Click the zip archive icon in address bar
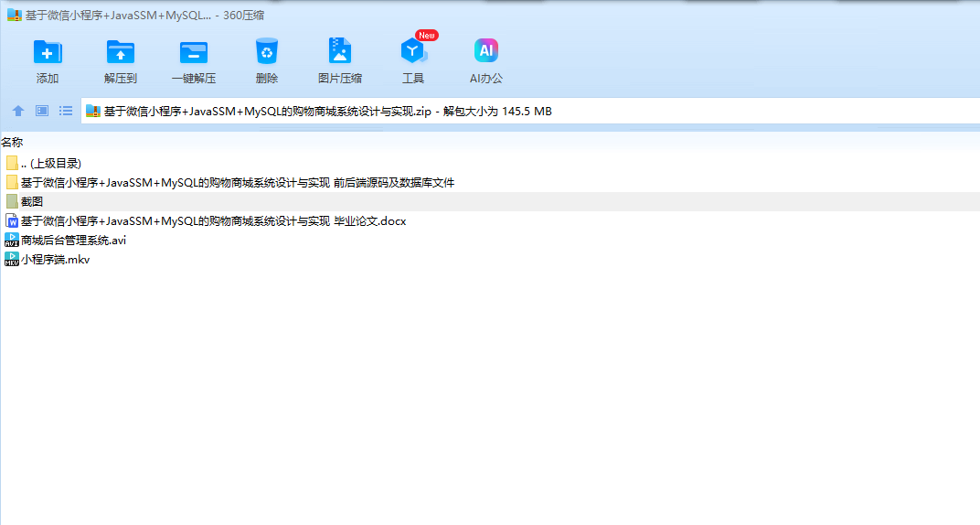 tap(93, 112)
